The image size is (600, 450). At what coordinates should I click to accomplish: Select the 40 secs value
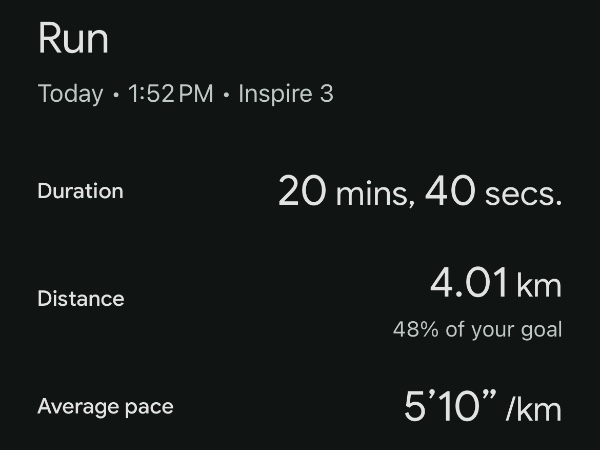(494, 191)
